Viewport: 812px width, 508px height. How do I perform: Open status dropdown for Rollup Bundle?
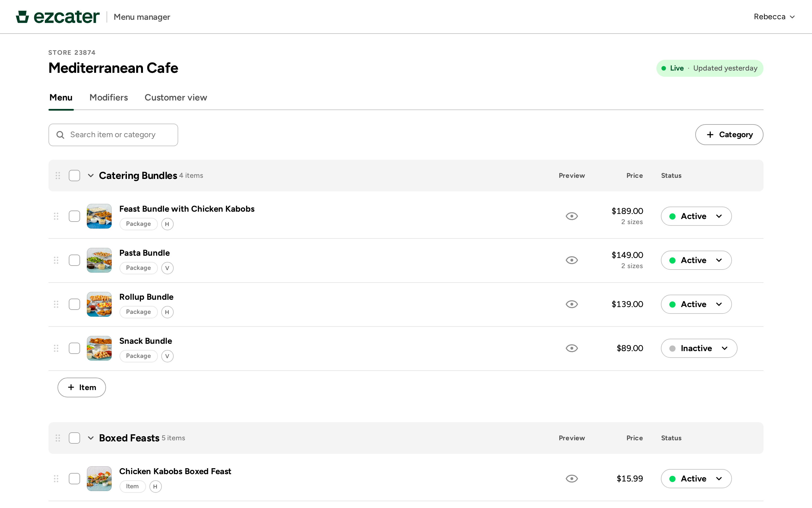pyautogui.click(x=696, y=304)
